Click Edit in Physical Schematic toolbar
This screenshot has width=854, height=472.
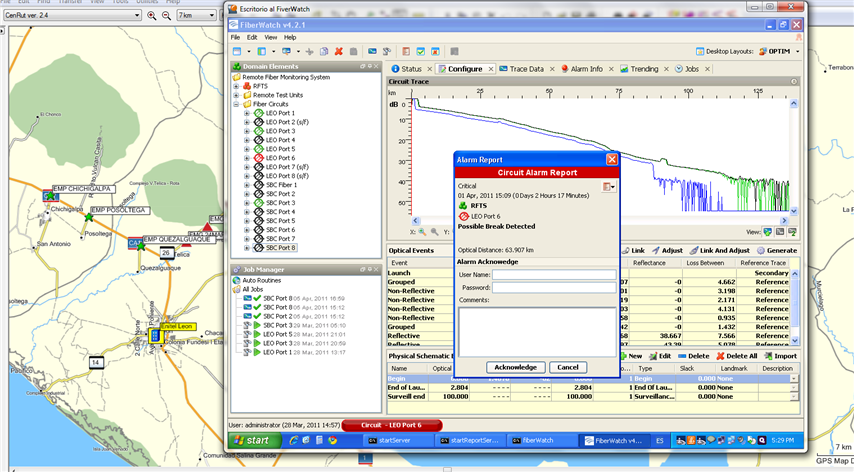(x=660, y=356)
